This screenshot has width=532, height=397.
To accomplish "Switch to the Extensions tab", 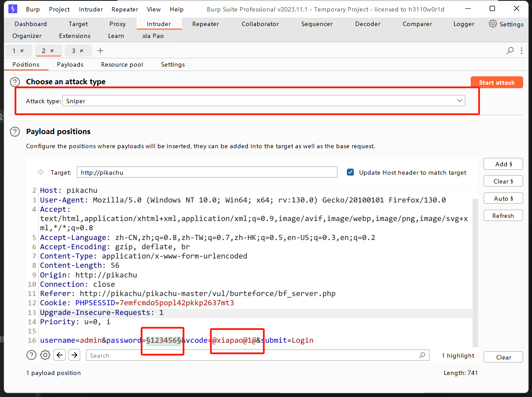I will point(75,36).
